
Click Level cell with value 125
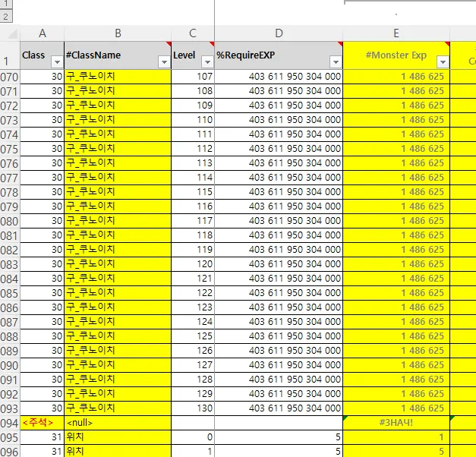tap(193, 336)
